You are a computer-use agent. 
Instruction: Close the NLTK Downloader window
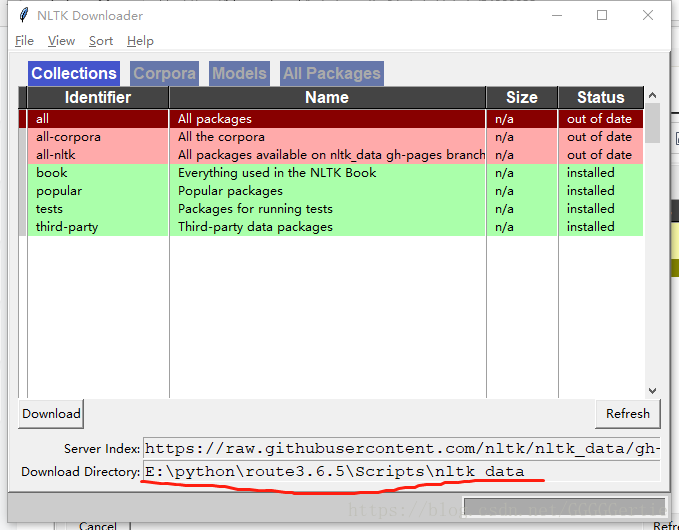point(648,15)
